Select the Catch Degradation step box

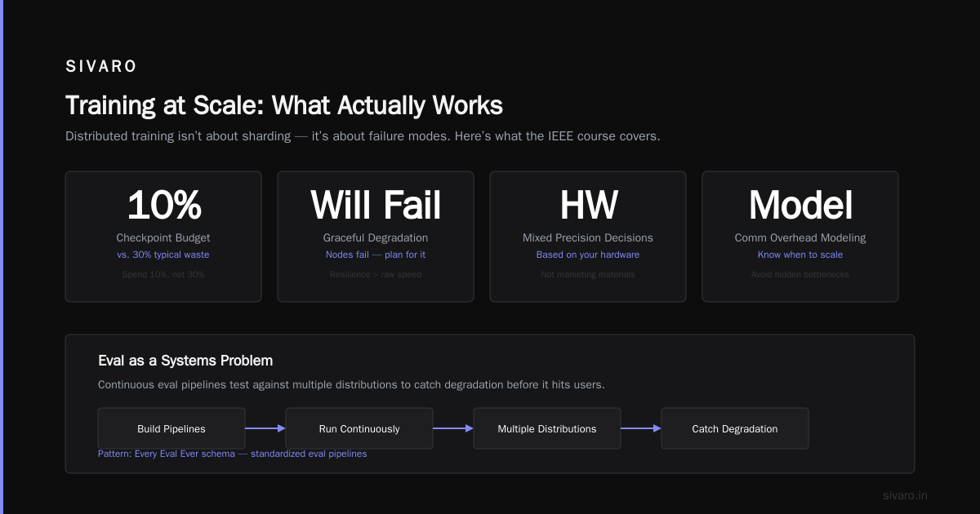coord(735,428)
